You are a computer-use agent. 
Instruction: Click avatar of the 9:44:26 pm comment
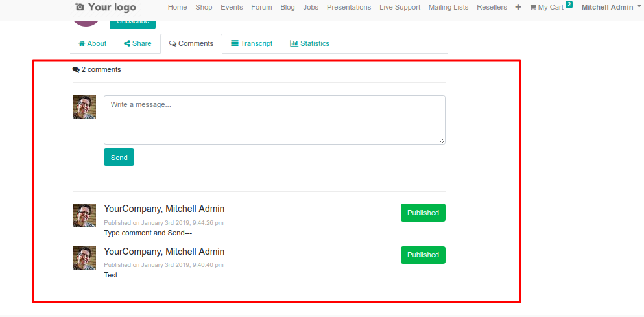tap(84, 215)
